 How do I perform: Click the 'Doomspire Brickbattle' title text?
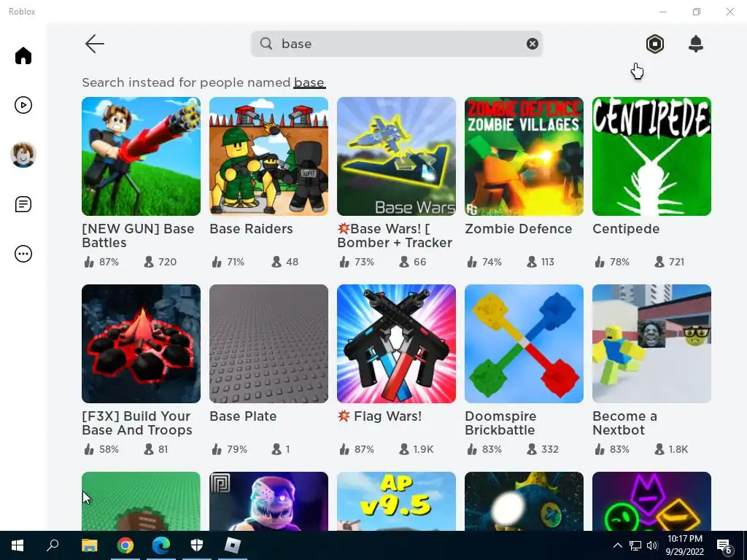500,423
